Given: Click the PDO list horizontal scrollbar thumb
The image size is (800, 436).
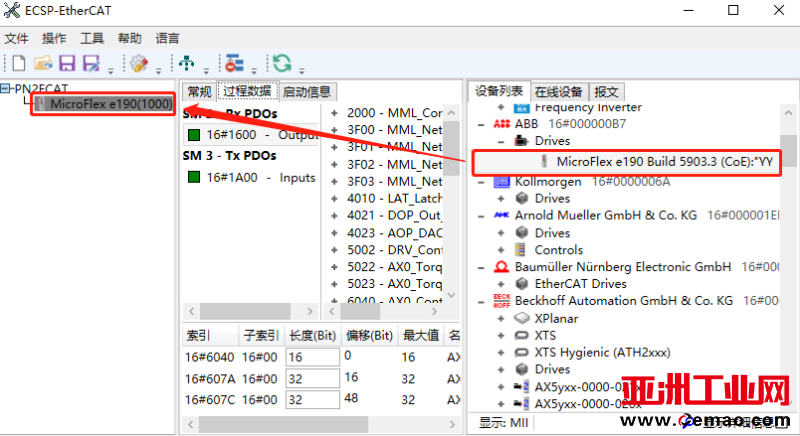Looking at the screenshot, I should pyautogui.click(x=245, y=311).
